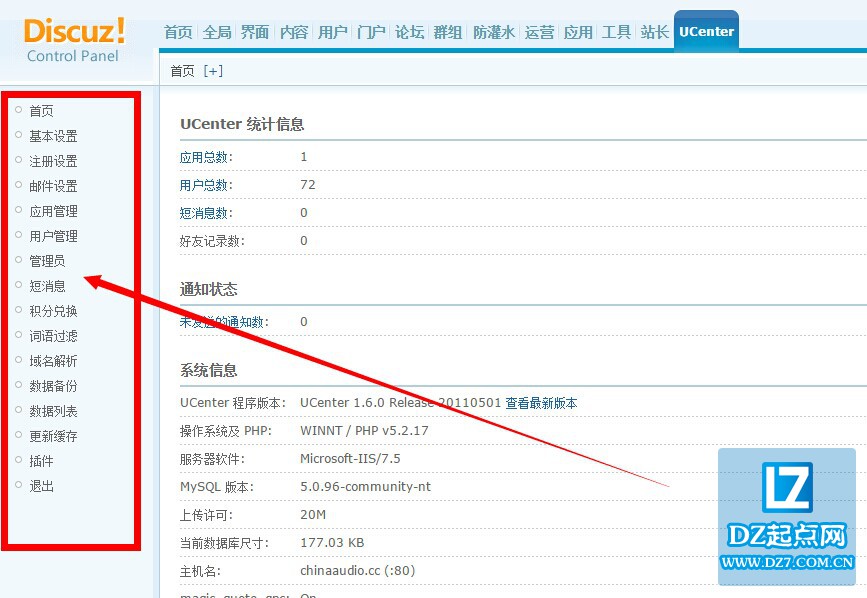Open 短消息 in the sidebar
This screenshot has height=598, width=867.
(47, 286)
